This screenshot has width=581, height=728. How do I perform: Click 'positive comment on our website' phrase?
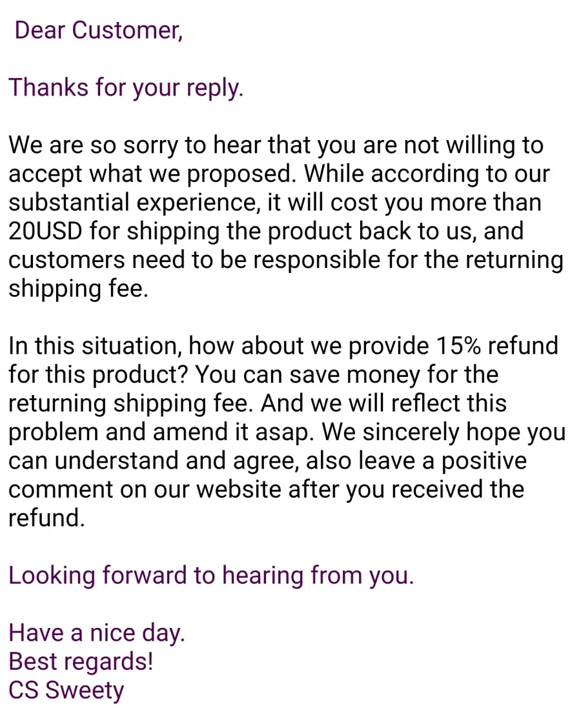267,476
